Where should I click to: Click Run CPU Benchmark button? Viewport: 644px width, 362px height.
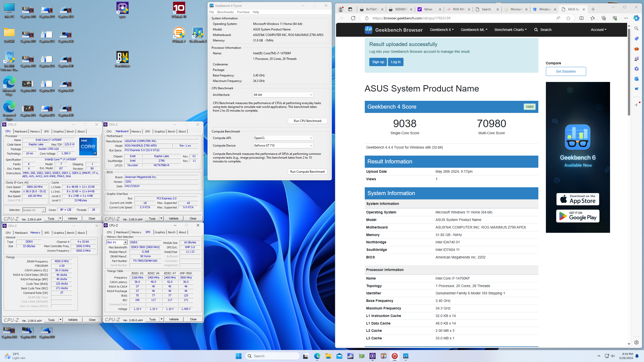click(307, 121)
